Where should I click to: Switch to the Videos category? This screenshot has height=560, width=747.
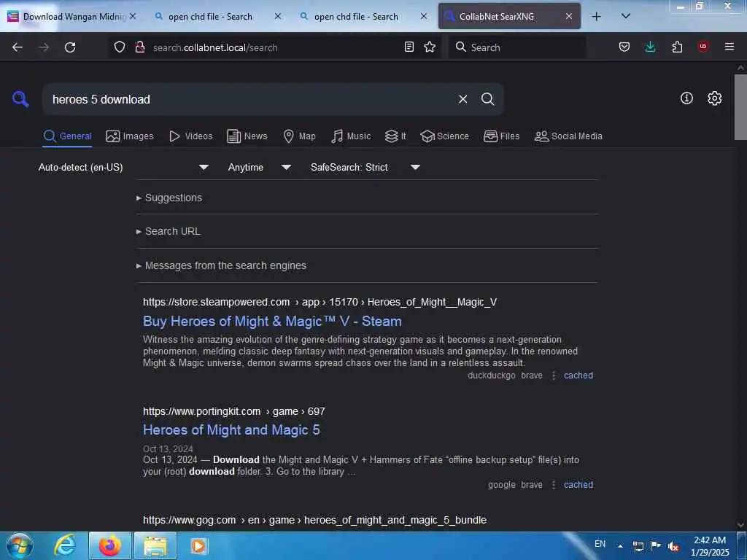190,136
